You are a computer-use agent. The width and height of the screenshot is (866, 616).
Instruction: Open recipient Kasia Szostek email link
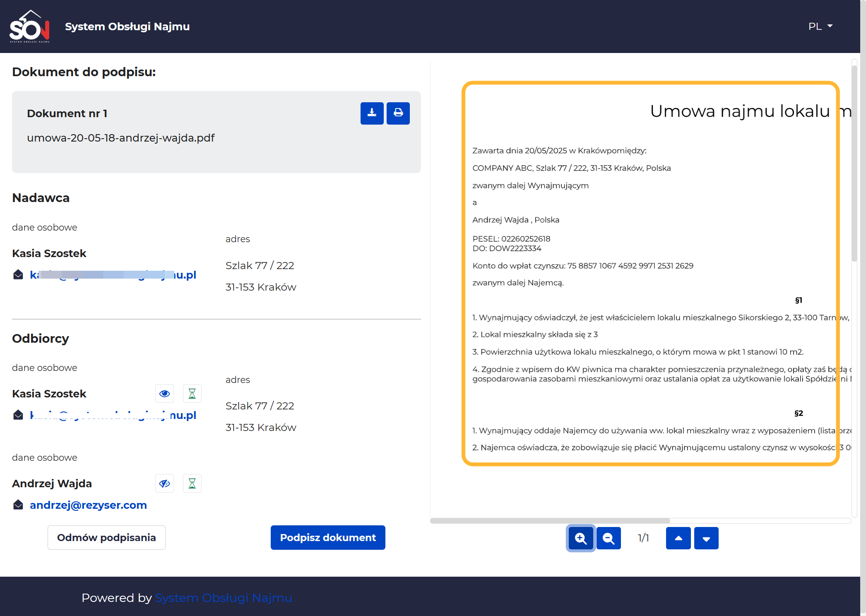[113, 415]
